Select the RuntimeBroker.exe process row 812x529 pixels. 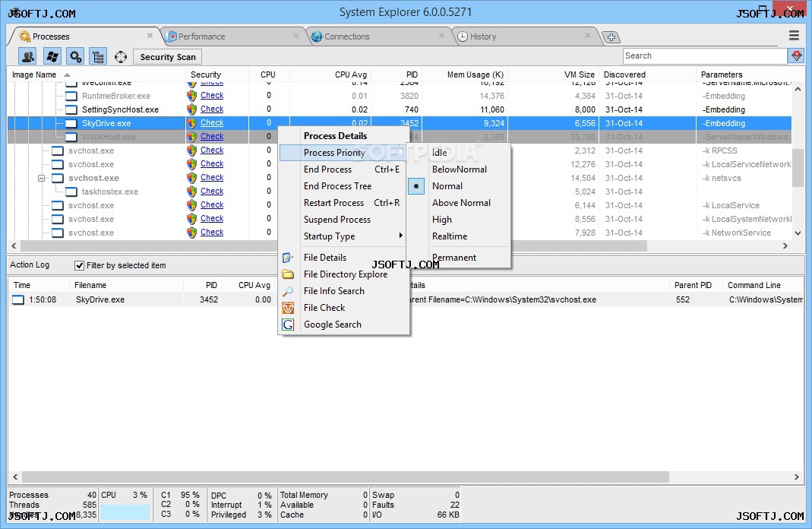pyautogui.click(x=400, y=96)
